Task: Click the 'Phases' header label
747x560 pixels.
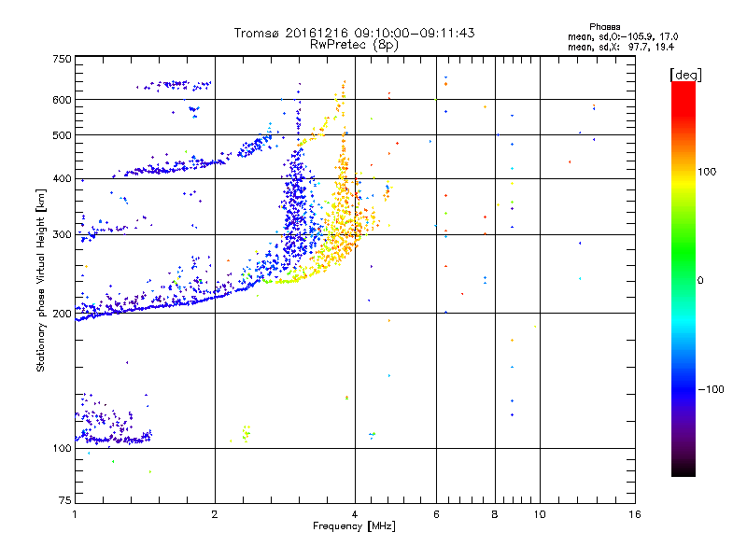Action: (x=604, y=27)
